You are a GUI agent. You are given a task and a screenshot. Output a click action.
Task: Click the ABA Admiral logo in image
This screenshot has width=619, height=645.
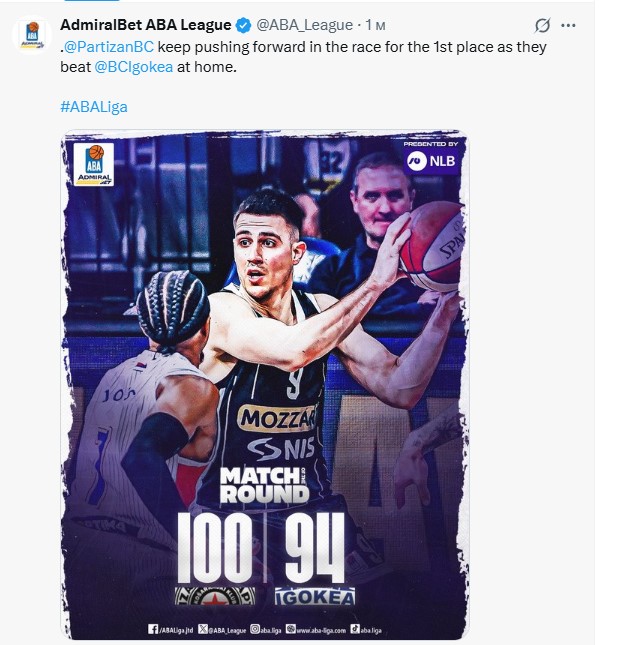tap(94, 164)
